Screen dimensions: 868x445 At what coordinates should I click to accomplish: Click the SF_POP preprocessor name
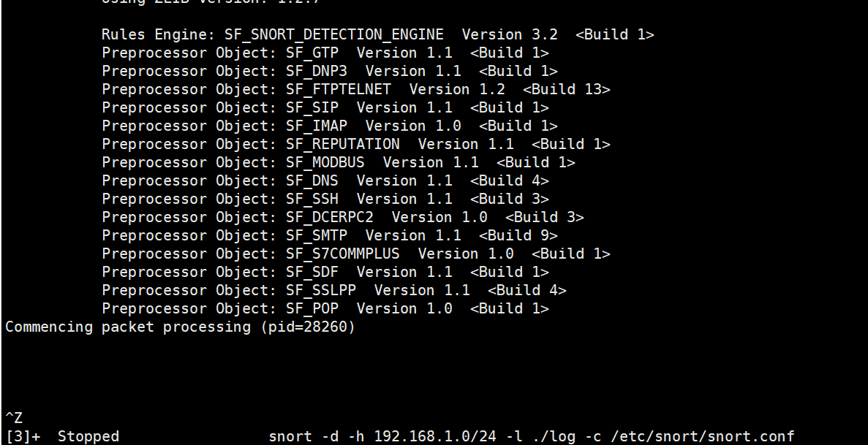(x=312, y=308)
